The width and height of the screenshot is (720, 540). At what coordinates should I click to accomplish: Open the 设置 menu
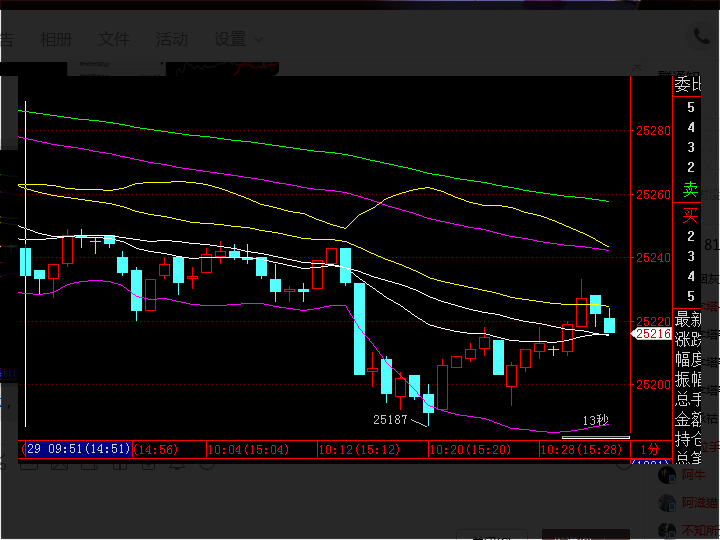(x=230, y=39)
